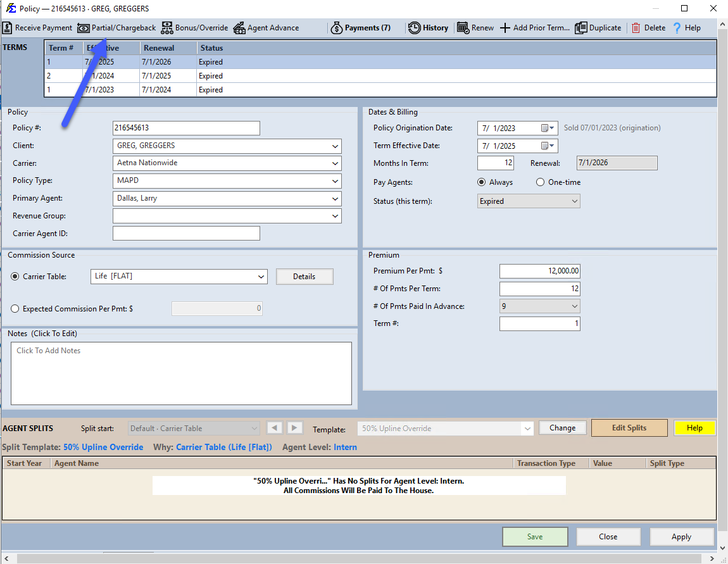The height and width of the screenshot is (564, 728).
Task: Expand the Carrier dropdown
Action: pos(335,163)
